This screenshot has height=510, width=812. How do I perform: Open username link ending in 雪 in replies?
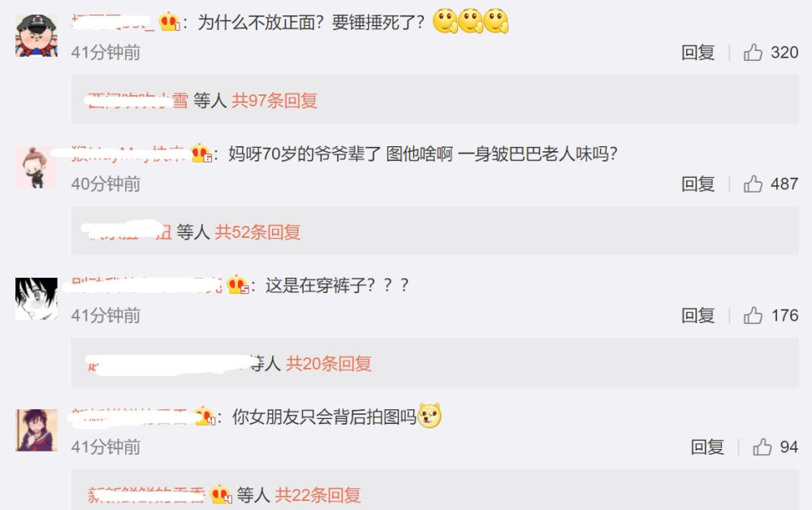[x=138, y=101]
